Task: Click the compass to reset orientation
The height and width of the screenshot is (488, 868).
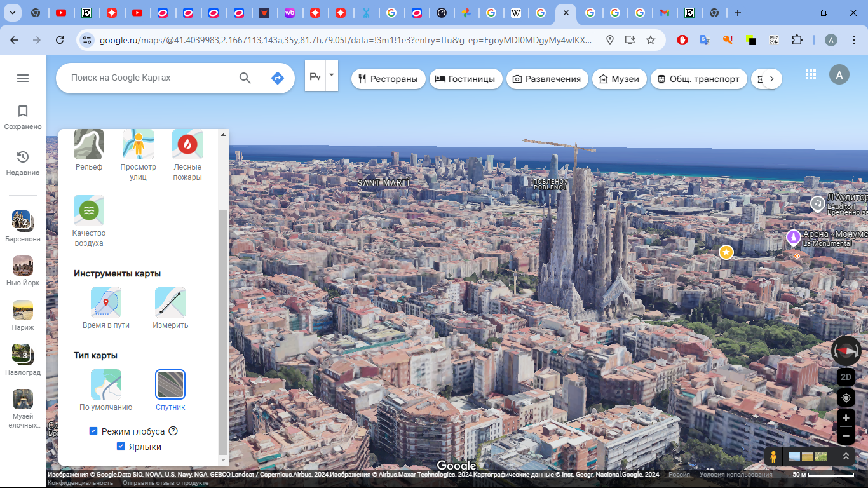Action: pos(846,351)
